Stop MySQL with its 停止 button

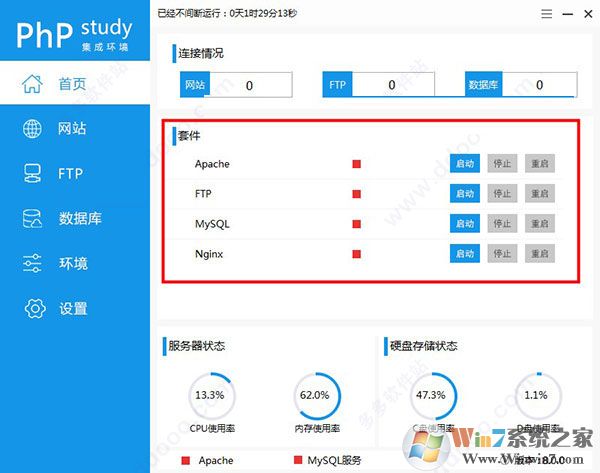coord(502,223)
